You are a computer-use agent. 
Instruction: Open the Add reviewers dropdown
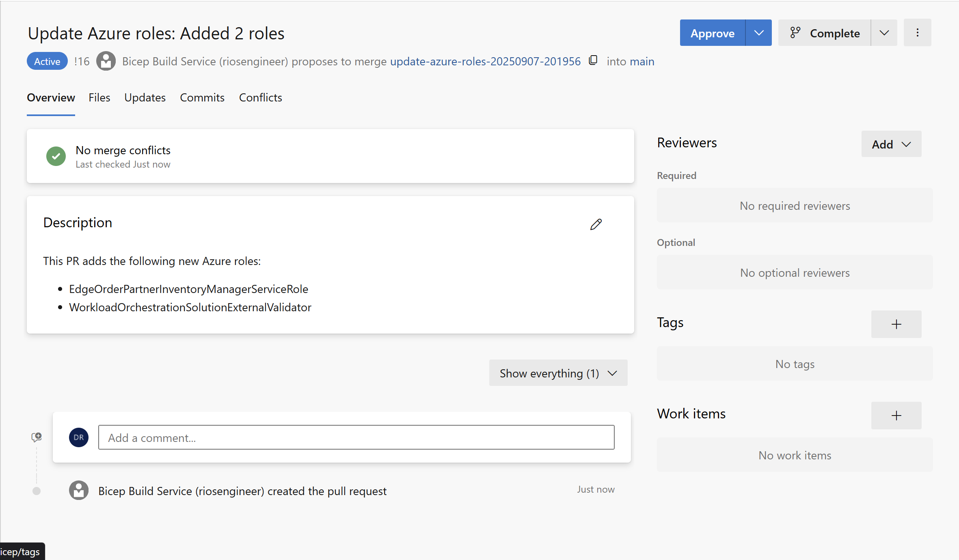(x=891, y=144)
